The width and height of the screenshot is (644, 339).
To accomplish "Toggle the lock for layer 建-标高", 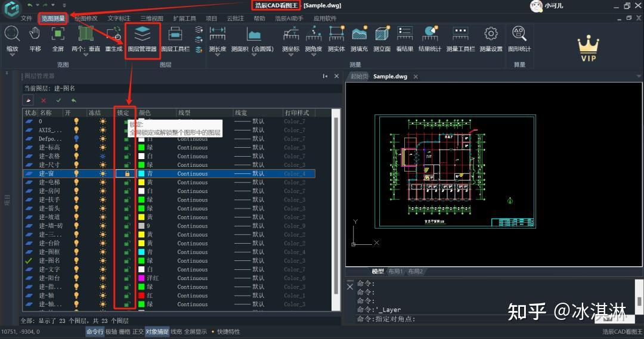I will (x=128, y=147).
